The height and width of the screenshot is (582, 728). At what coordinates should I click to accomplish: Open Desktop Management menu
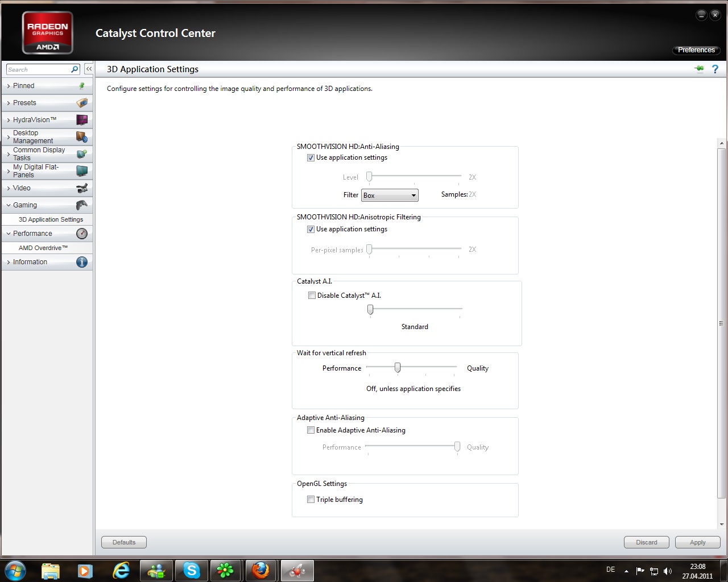48,137
